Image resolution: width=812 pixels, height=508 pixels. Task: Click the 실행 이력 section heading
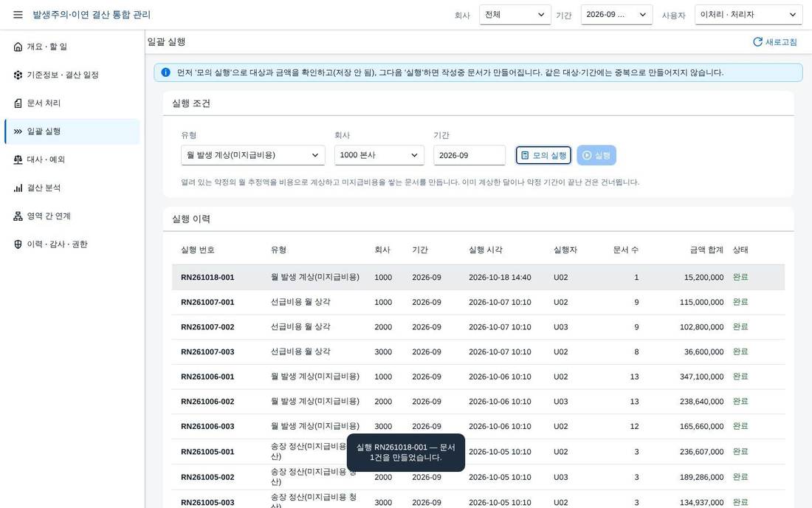[x=191, y=219]
